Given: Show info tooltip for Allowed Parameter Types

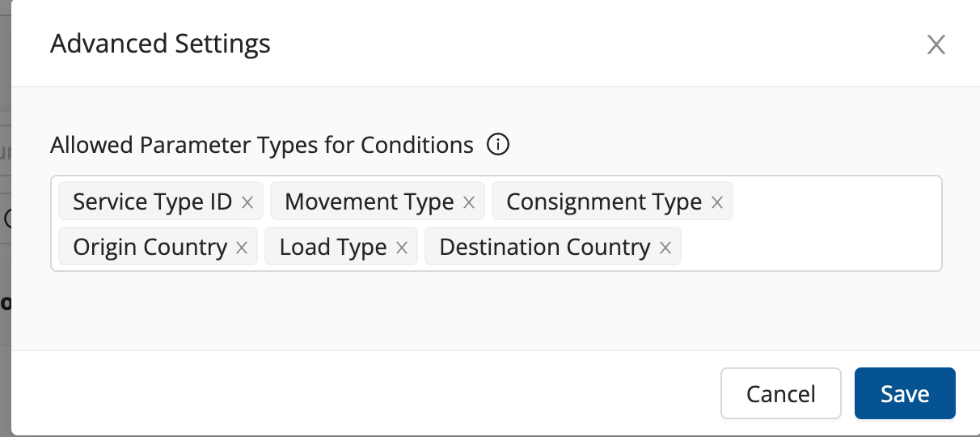Looking at the screenshot, I should point(498,145).
